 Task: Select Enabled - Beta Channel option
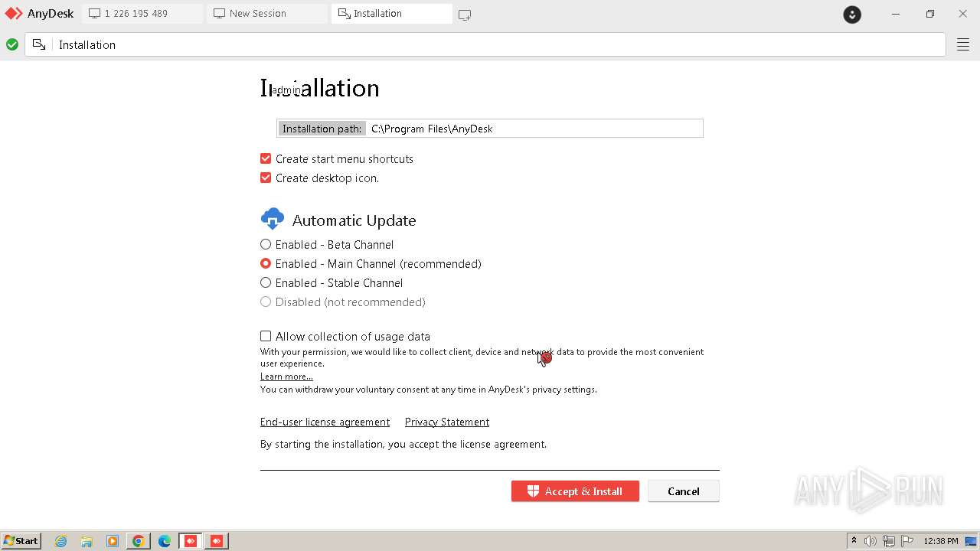[x=266, y=244]
